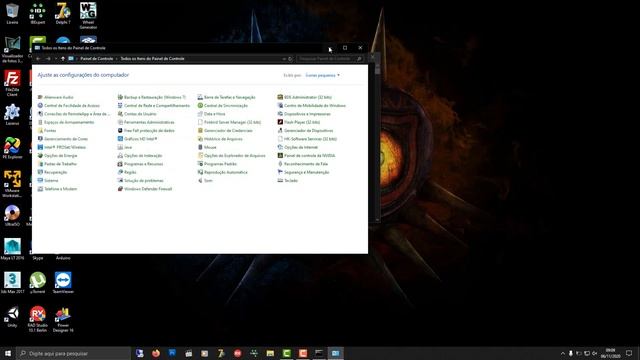Open Free Fall proteção de dados
Screen dimensions: 640x360
146,131
